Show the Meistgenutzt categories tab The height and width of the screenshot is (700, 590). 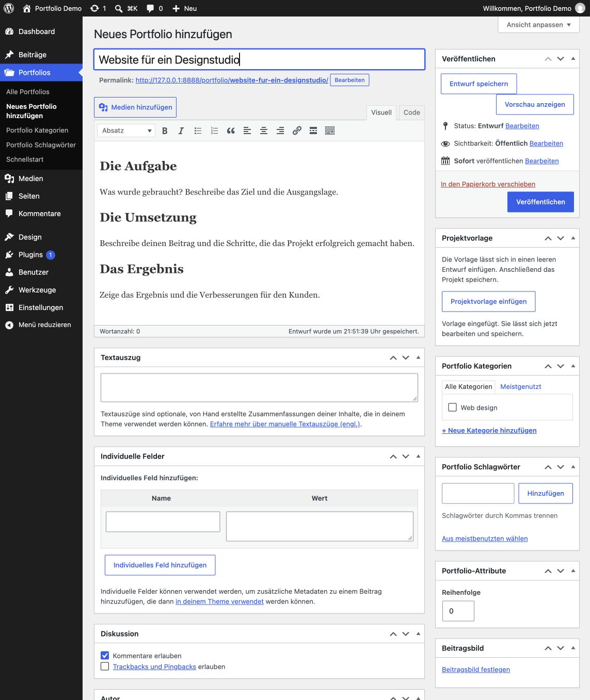[521, 387]
